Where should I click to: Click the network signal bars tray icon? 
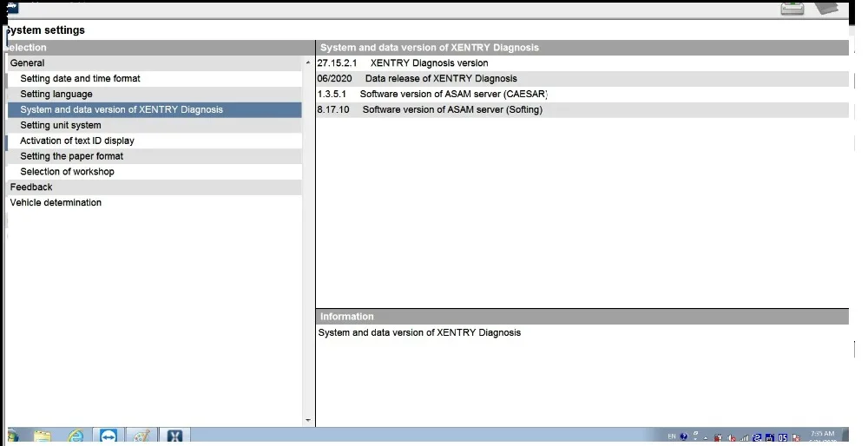click(x=745, y=437)
